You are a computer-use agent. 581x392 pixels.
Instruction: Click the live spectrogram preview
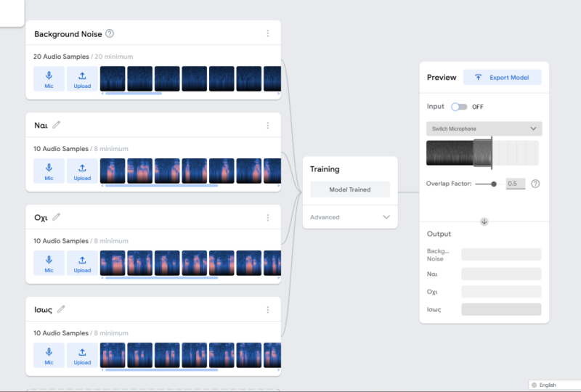[x=482, y=152]
